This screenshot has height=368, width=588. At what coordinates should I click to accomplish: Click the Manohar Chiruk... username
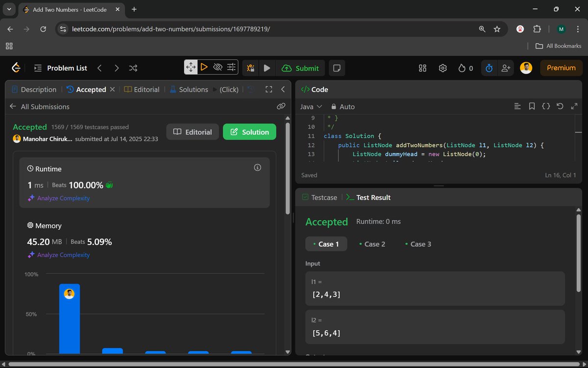(48, 139)
